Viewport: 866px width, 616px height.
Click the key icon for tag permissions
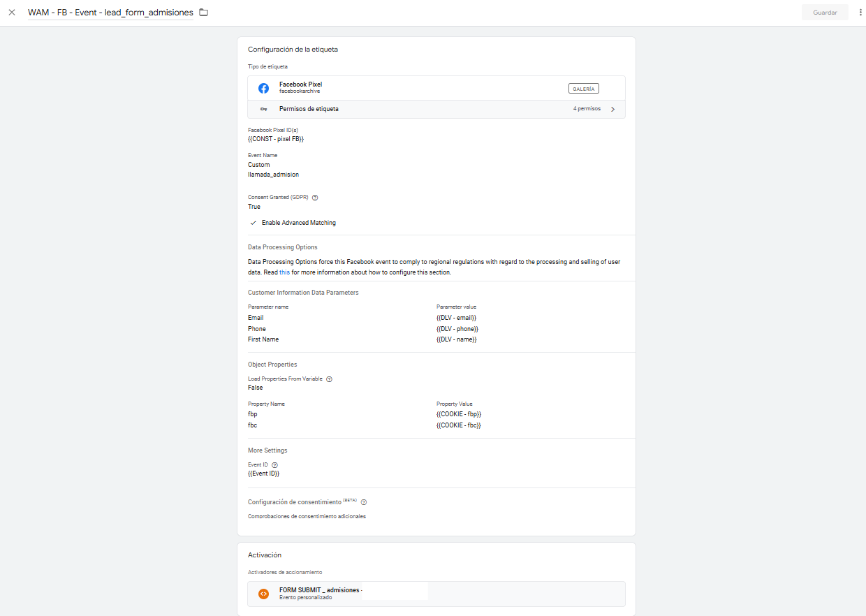click(263, 109)
